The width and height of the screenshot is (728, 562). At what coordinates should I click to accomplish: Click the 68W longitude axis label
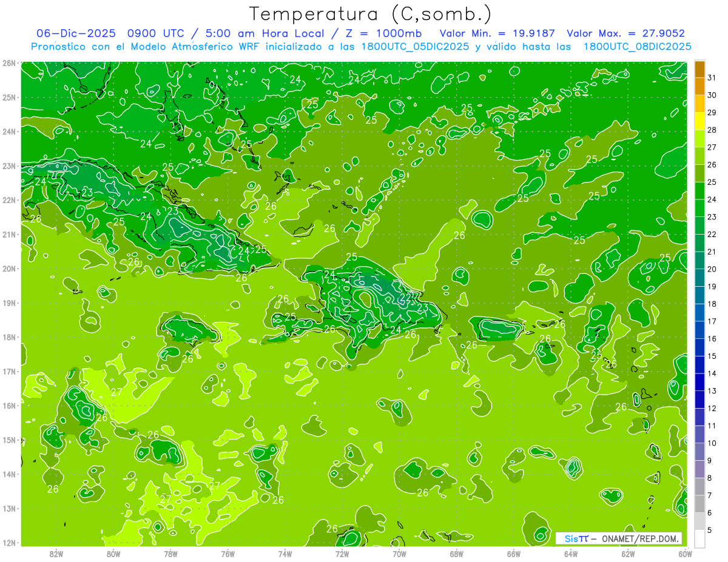click(457, 554)
